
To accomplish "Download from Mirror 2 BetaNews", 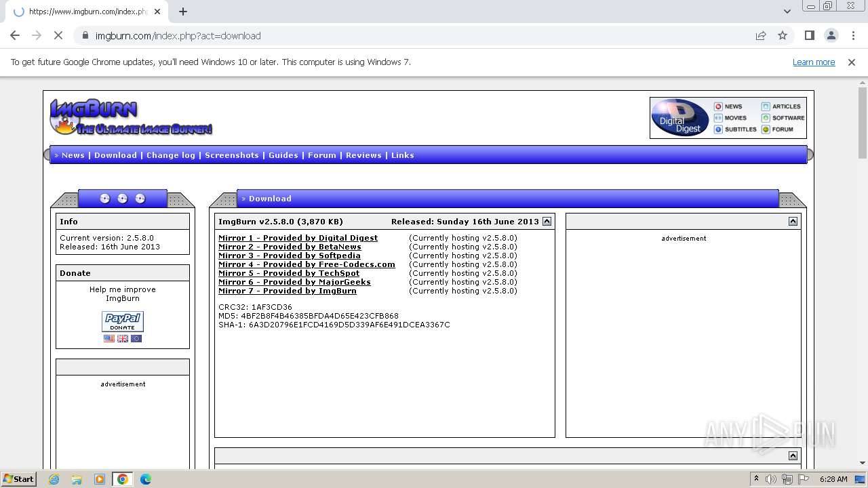I will [290, 247].
